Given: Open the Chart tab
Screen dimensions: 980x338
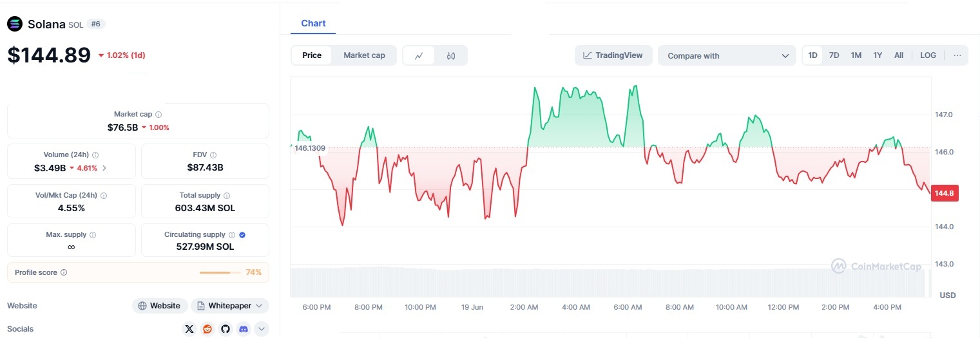Looking at the screenshot, I should pyautogui.click(x=313, y=23).
